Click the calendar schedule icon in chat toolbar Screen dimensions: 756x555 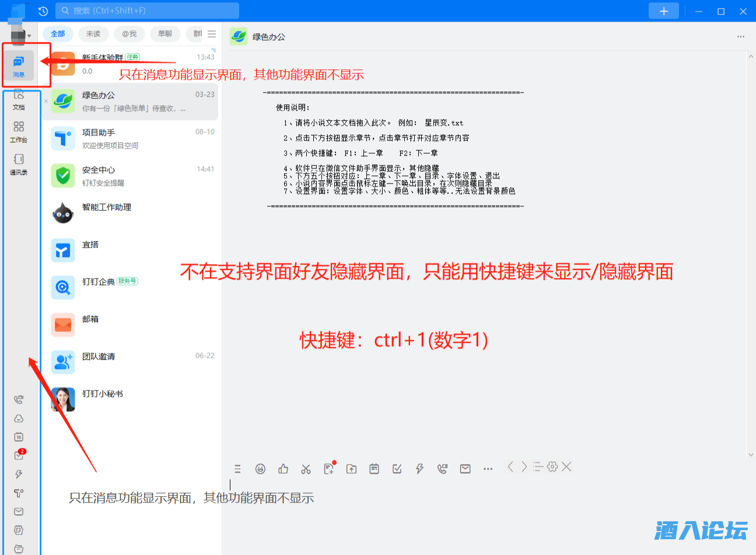[x=374, y=469]
